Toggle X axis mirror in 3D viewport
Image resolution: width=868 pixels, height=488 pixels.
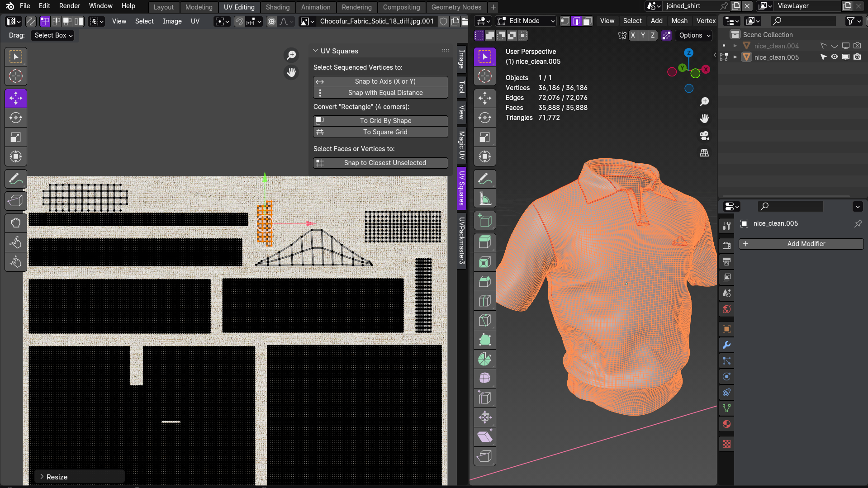click(633, 35)
